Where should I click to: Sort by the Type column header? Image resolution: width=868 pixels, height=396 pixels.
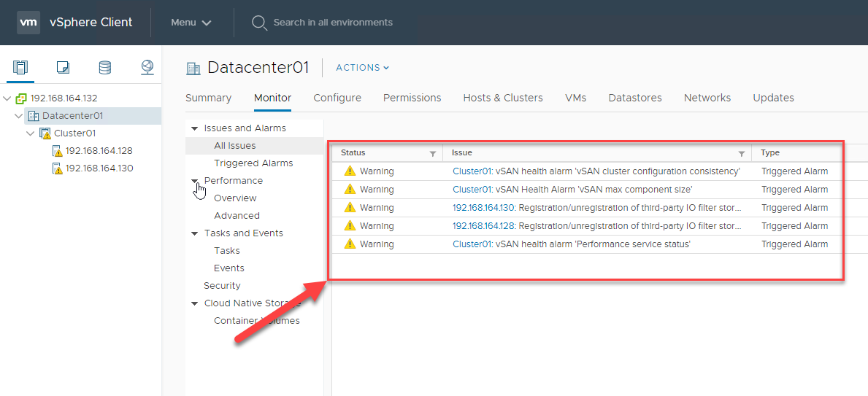pos(770,153)
